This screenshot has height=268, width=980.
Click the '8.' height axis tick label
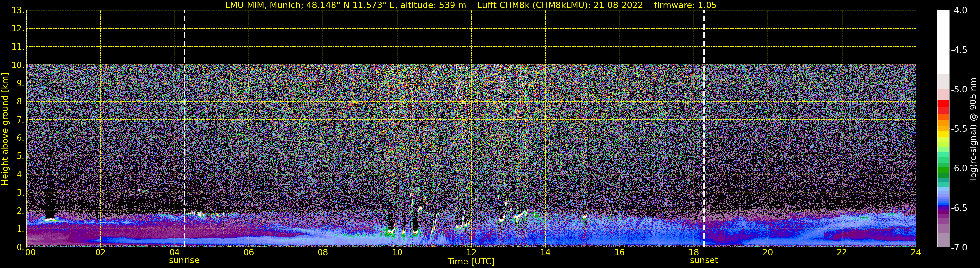tap(20, 102)
